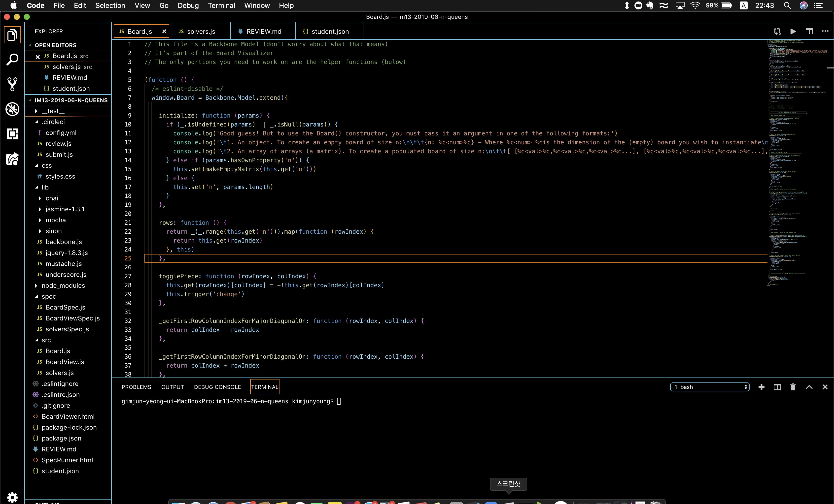Open the bash terminal selector dropdown
This screenshot has height=504, width=834.
(709, 387)
